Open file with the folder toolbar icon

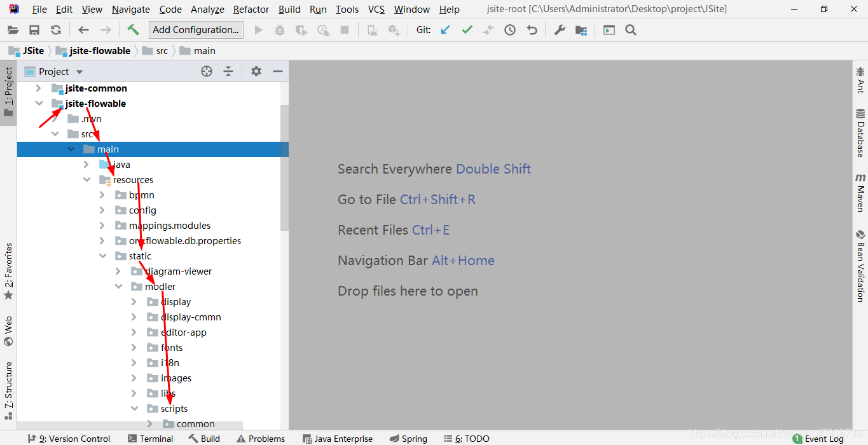point(13,30)
